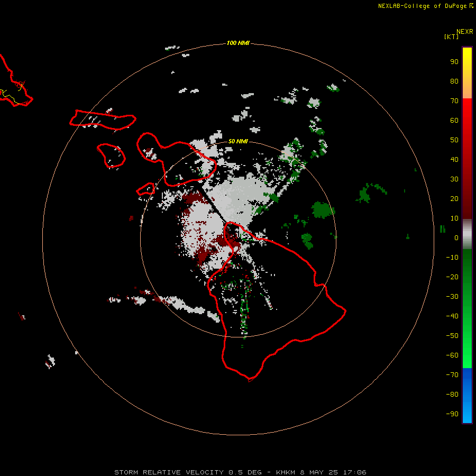
Task: Click the -70 value on velocity scale
Action: point(452,375)
